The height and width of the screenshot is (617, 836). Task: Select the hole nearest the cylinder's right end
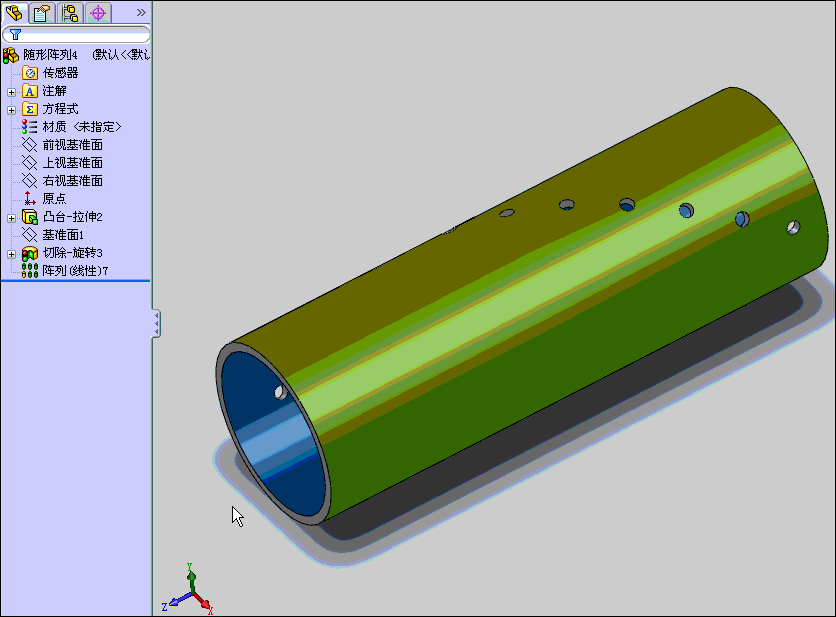[x=793, y=228]
